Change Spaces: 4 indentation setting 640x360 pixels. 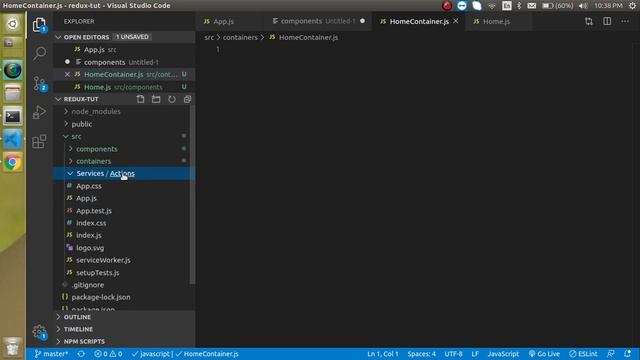[x=421, y=354]
